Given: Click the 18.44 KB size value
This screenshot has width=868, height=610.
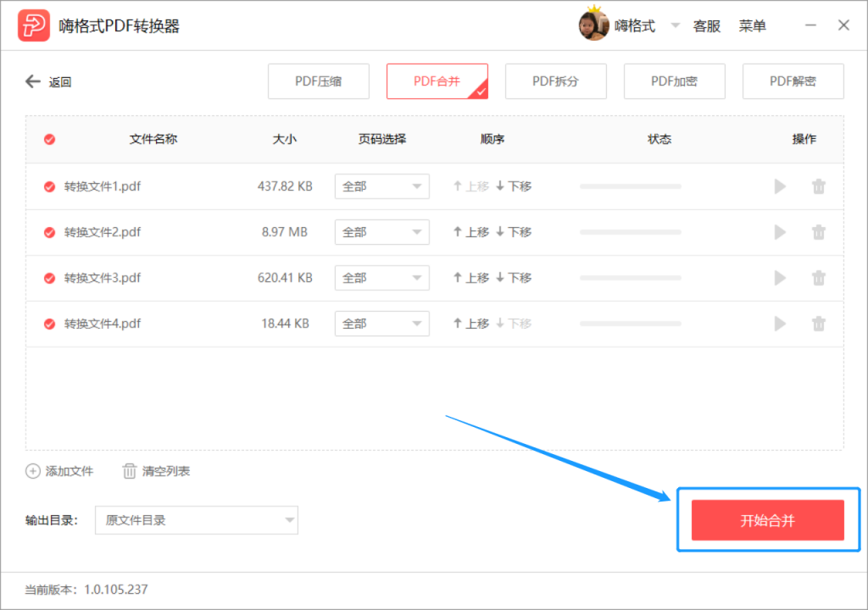Looking at the screenshot, I should tap(285, 324).
